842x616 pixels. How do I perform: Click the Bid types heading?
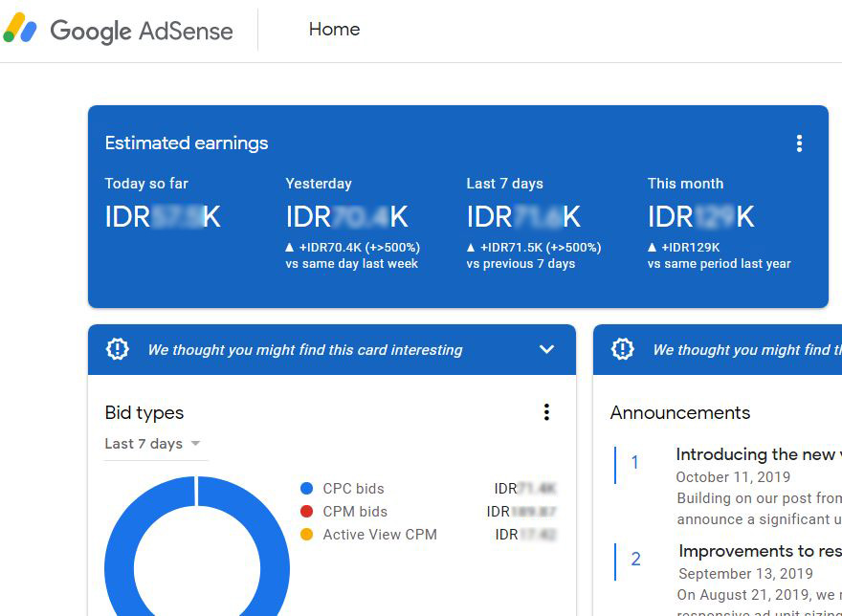(x=144, y=412)
